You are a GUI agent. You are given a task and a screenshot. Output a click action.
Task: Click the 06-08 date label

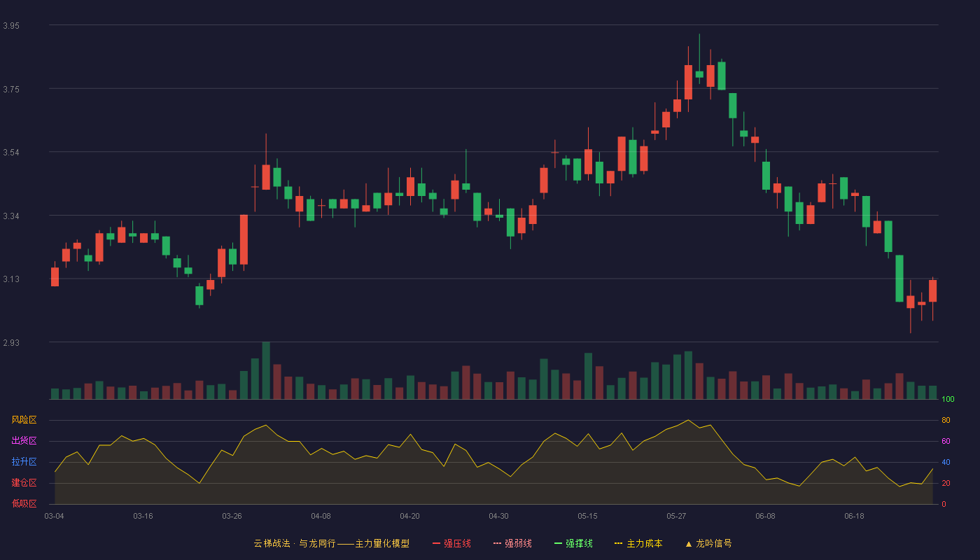click(766, 516)
